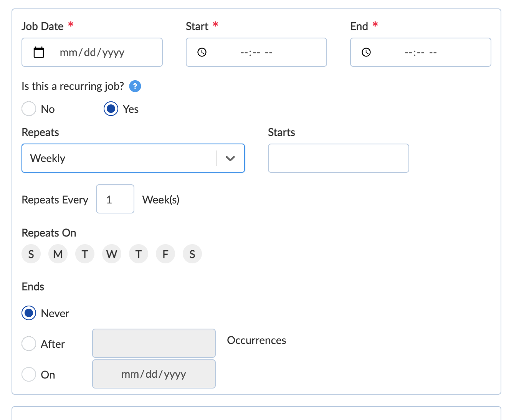The width and height of the screenshot is (529, 420).
Task: Click the Ends On date field
Action: click(x=154, y=374)
